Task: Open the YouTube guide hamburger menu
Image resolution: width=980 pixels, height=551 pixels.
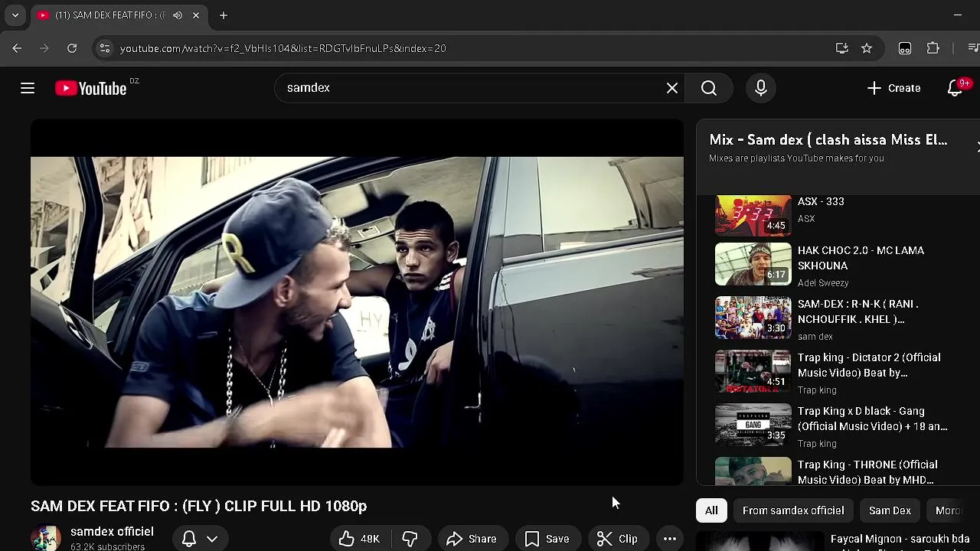Action: point(28,88)
